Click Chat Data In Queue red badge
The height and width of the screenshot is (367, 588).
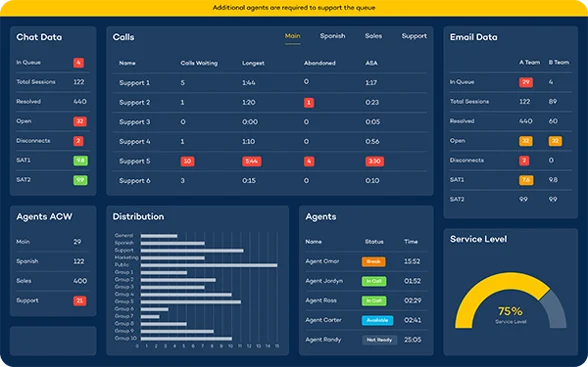[x=79, y=63]
